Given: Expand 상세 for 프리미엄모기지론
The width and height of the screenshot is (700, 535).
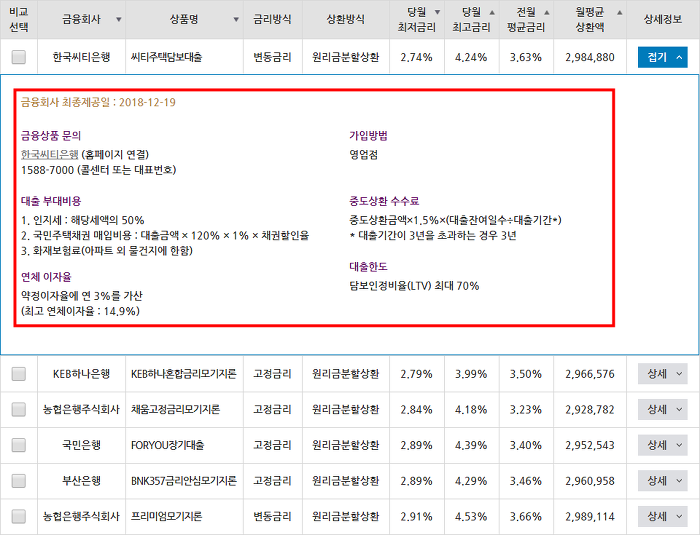Looking at the screenshot, I should tap(662, 517).
